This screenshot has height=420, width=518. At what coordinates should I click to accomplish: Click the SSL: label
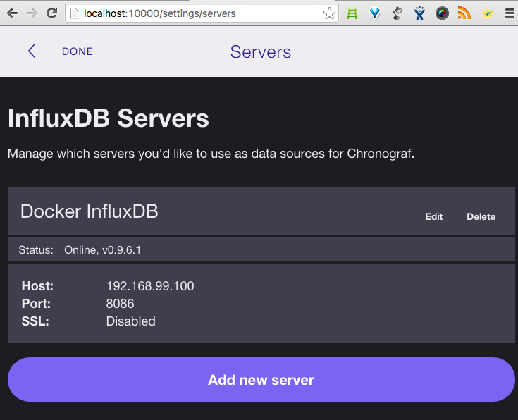35,321
